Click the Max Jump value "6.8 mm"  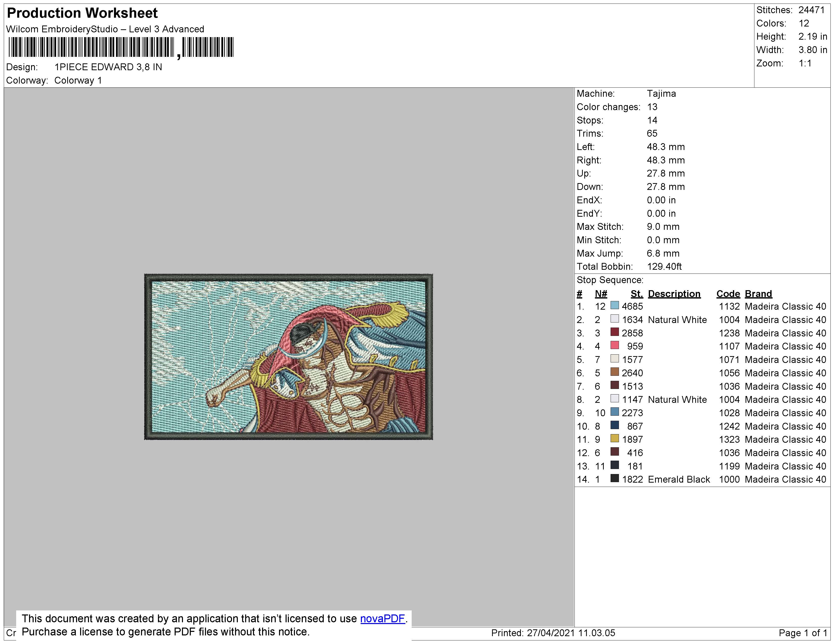tap(663, 253)
